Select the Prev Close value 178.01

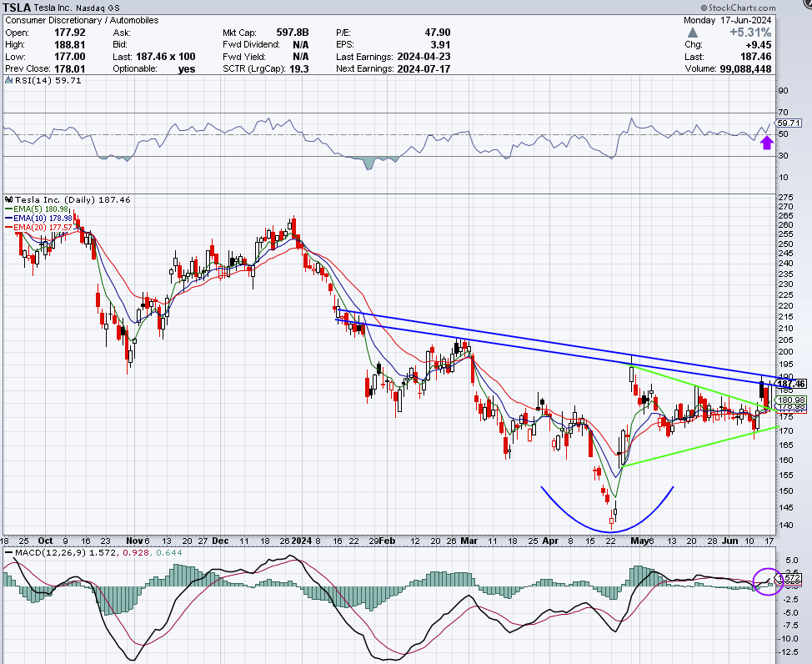click(70, 68)
